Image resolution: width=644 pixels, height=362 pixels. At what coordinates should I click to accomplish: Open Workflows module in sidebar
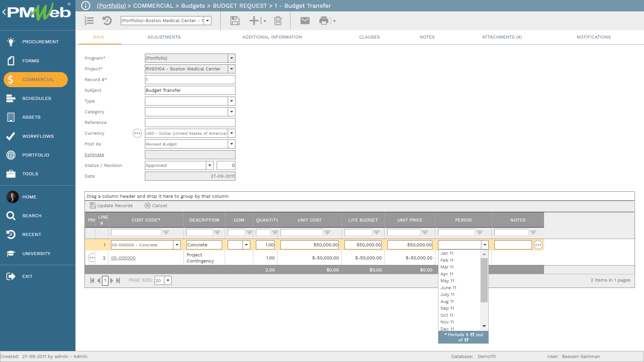38,136
